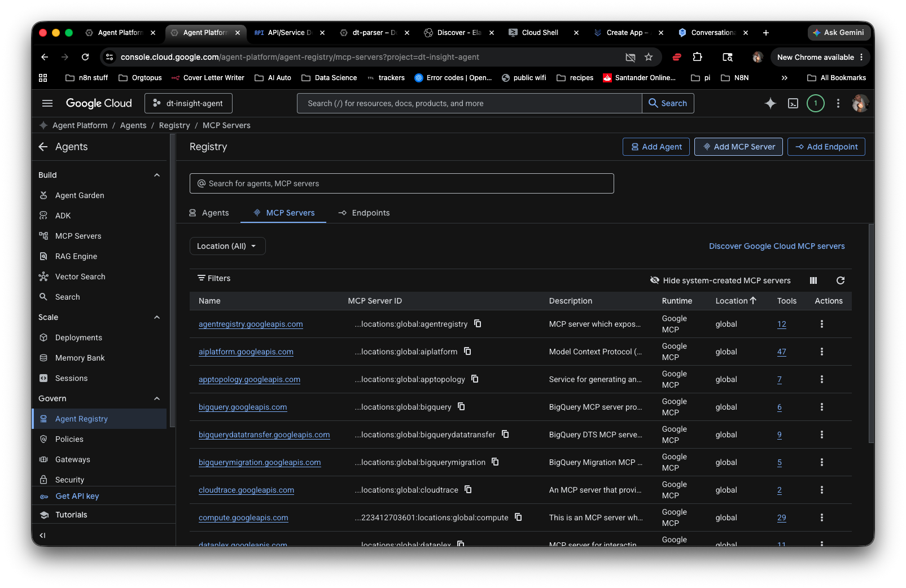This screenshot has width=906, height=588.
Task: Open actions menu for agentregistry row
Action: point(822,324)
